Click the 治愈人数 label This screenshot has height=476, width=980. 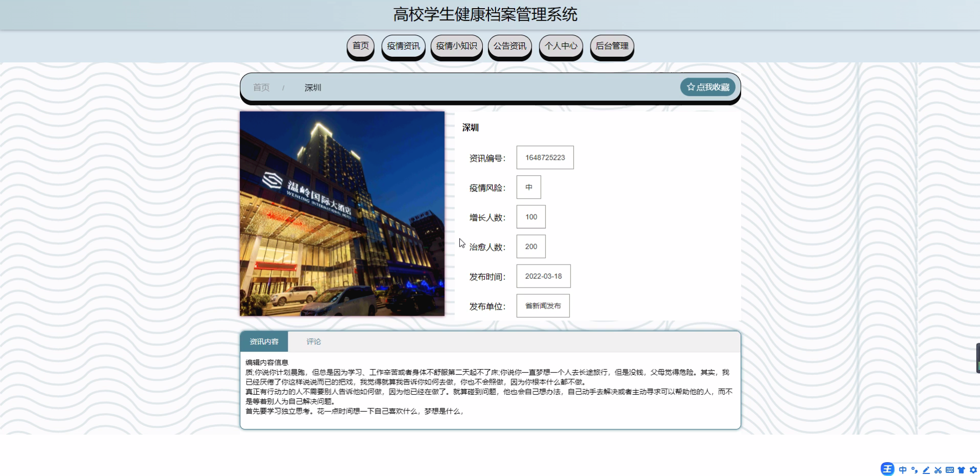point(487,247)
